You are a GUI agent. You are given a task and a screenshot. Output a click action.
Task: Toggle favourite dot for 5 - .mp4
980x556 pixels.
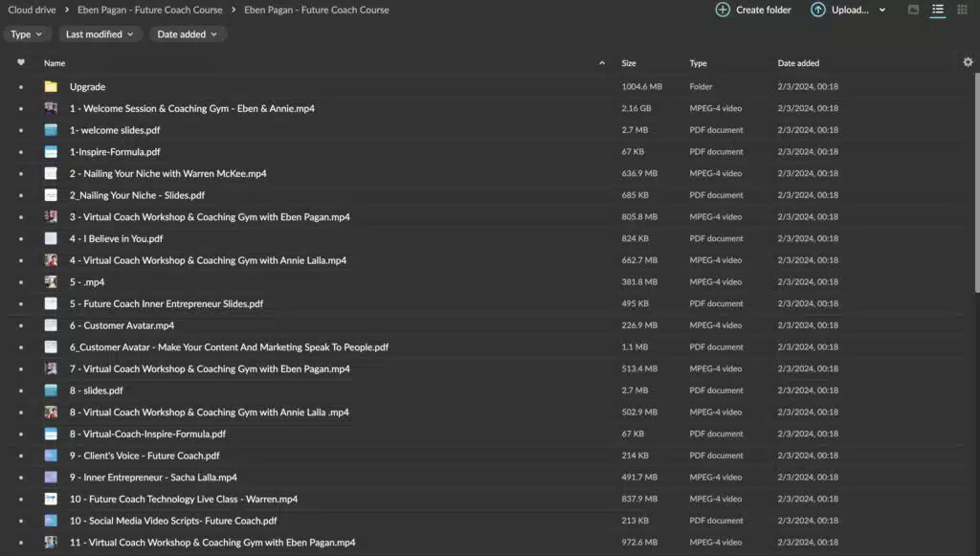[21, 281]
